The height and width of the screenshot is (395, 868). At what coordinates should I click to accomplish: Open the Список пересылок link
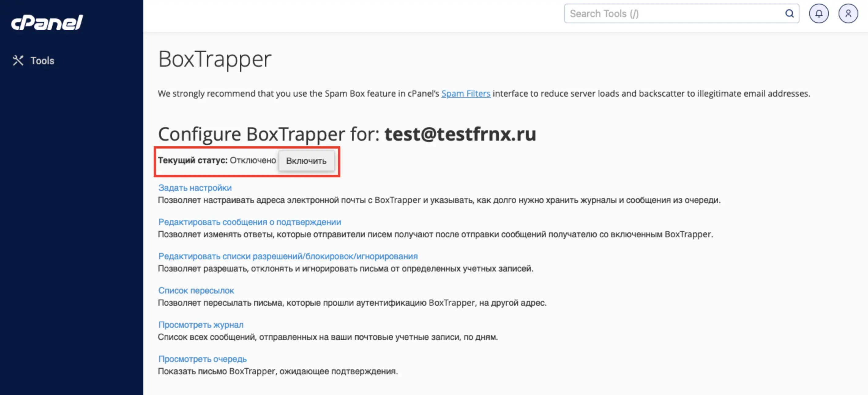(196, 290)
